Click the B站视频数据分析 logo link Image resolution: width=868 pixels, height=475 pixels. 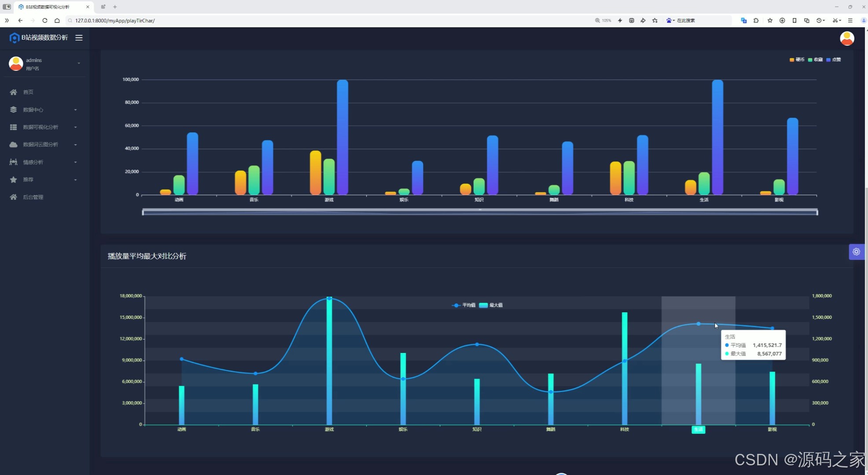point(39,38)
